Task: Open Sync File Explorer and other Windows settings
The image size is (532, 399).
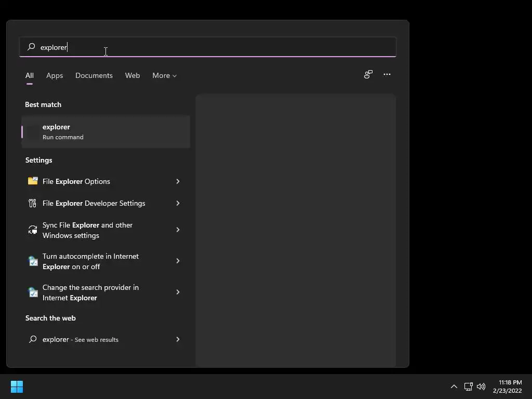Action: 105,230
